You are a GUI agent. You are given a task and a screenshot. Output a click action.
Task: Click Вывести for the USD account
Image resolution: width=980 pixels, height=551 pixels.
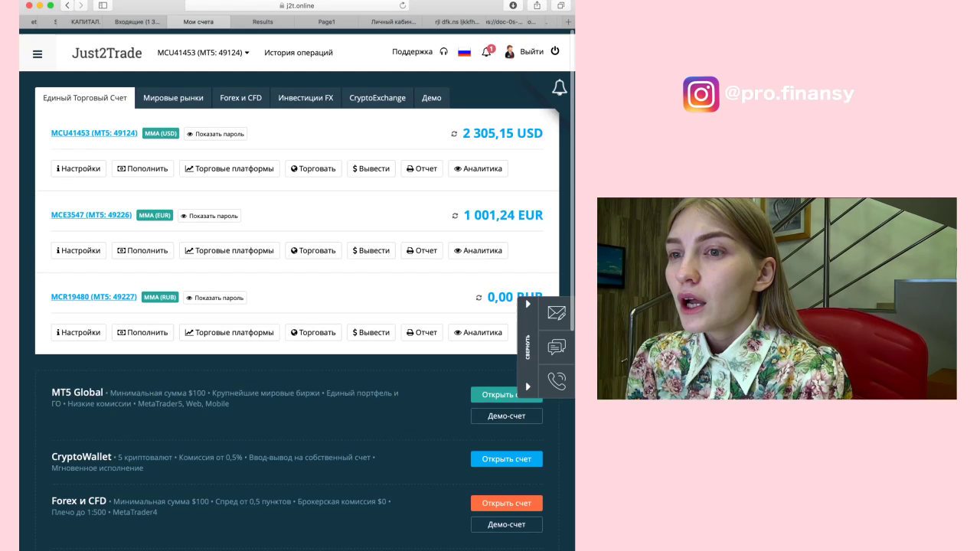click(x=371, y=168)
